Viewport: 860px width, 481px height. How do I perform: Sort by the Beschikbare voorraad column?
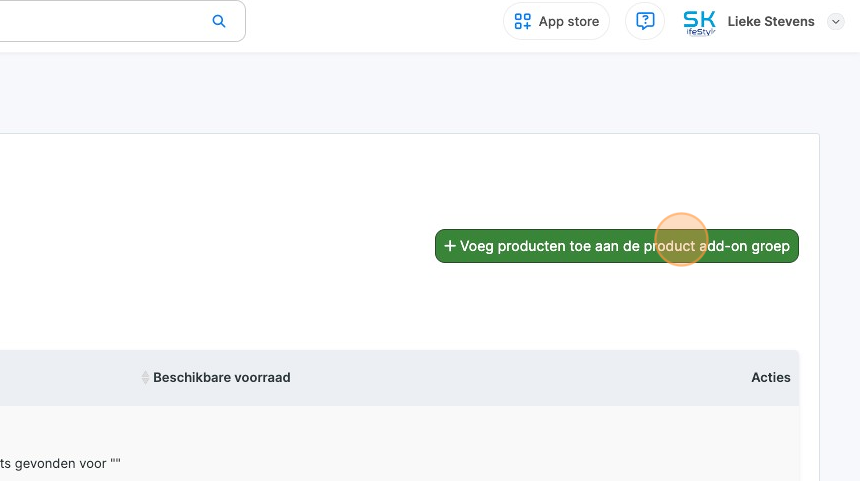pos(221,378)
